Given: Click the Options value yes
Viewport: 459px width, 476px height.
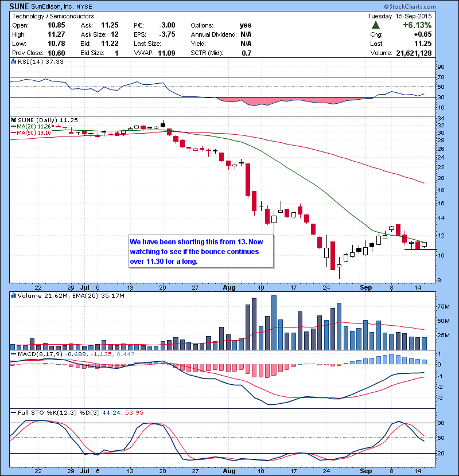Looking at the screenshot, I should pos(246,25).
